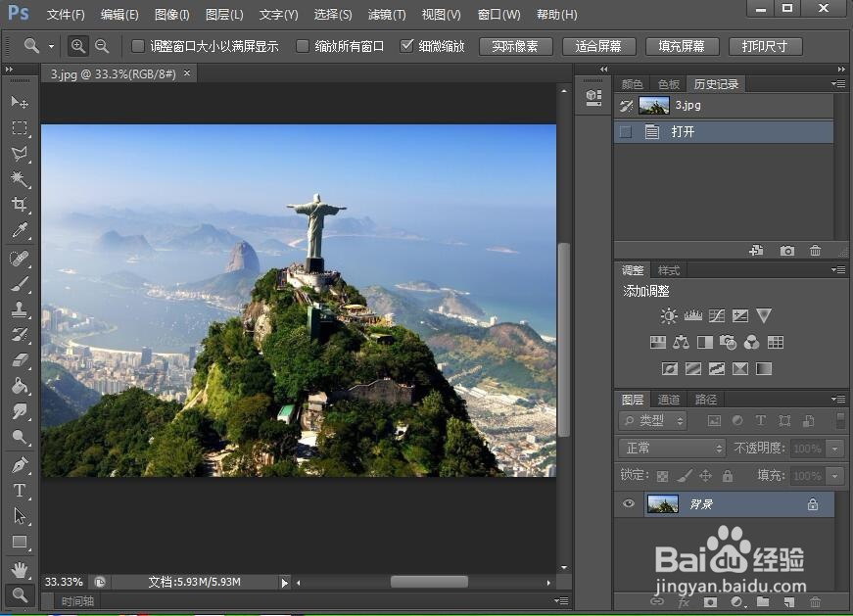The image size is (853, 616).
Task: Click the Actual Pixels button
Action: pyautogui.click(x=515, y=47)
